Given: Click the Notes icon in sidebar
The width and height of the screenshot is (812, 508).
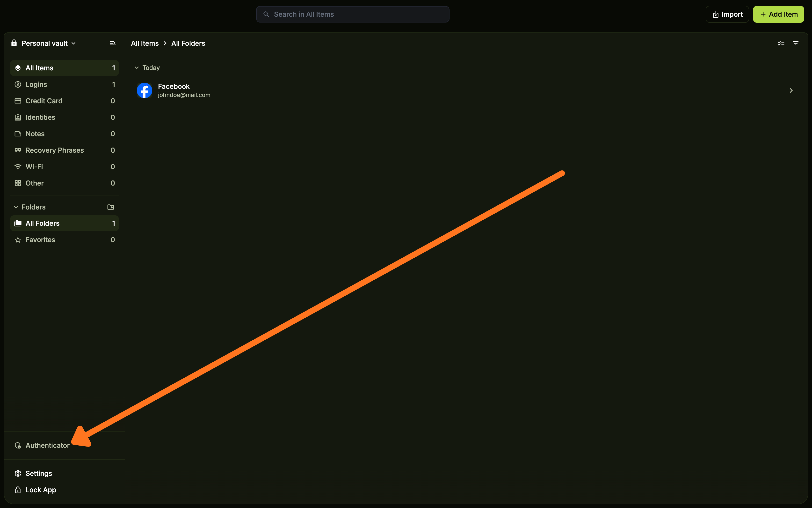Looking at the screenshot, I should 18,134.
